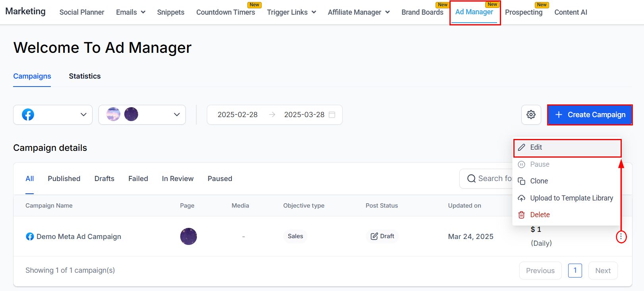
Task: Click the calendar icon in date range
Action: click(332, 115)
